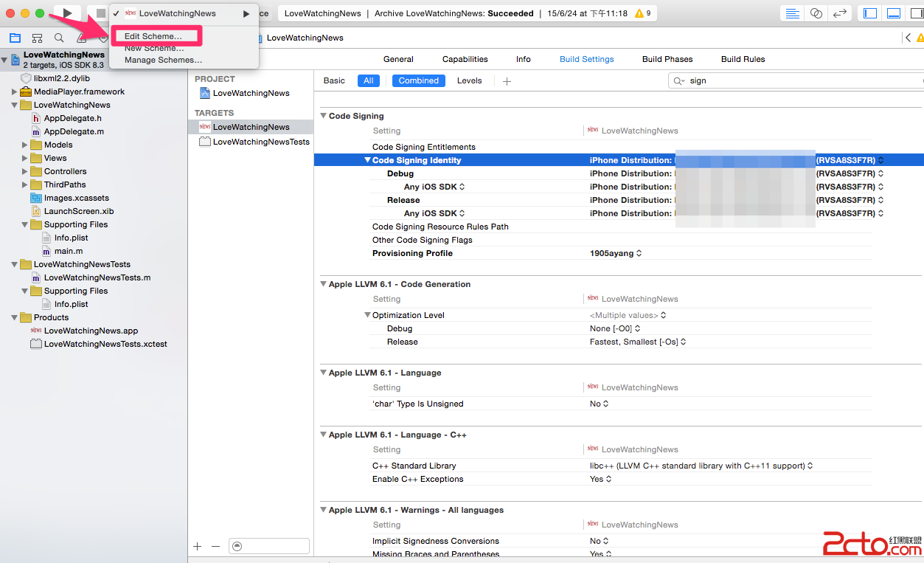The image size is (924, 563).
Task: Show the Assistant editor overlapping circles
Action: [816, 13]
